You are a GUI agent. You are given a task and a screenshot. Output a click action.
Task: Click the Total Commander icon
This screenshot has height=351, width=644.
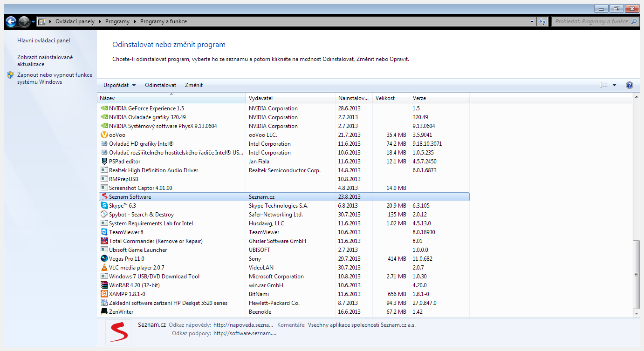[x=104, y=241]
